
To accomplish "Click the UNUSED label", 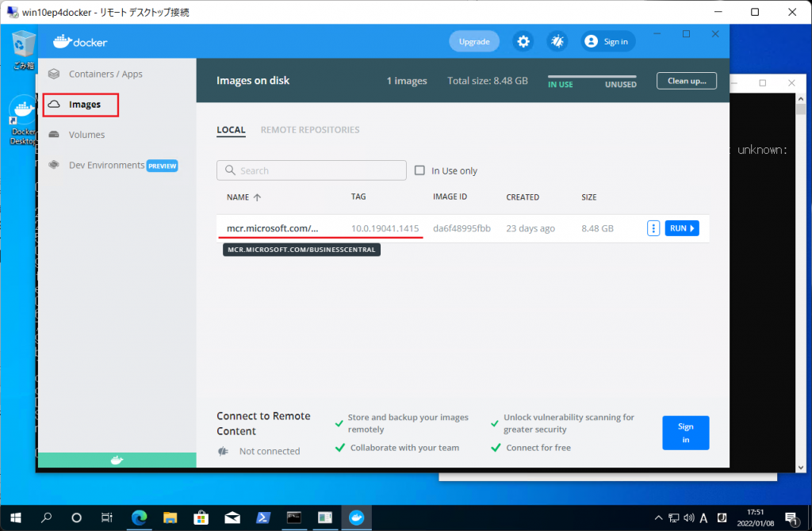I will coord(620,84).
